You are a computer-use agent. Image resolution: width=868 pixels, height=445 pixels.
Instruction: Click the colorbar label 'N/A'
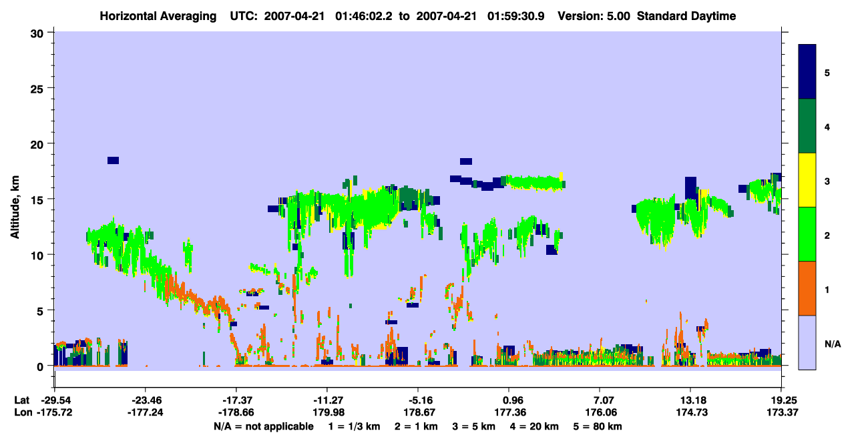point(833,344)
